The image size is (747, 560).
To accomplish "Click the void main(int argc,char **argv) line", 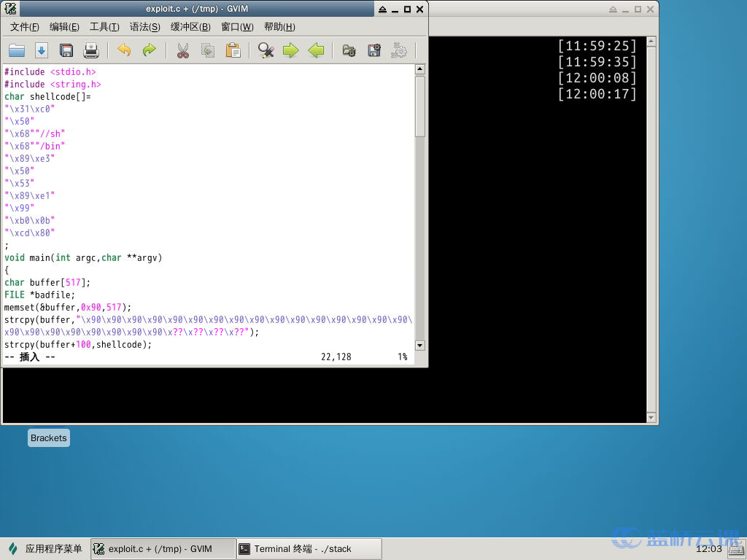I will pyautogui.click(x=83, y=257).
